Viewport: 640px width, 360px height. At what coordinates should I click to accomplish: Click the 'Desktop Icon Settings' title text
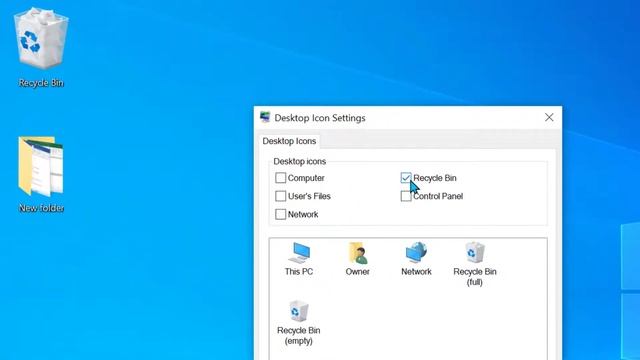coord(320,118)
